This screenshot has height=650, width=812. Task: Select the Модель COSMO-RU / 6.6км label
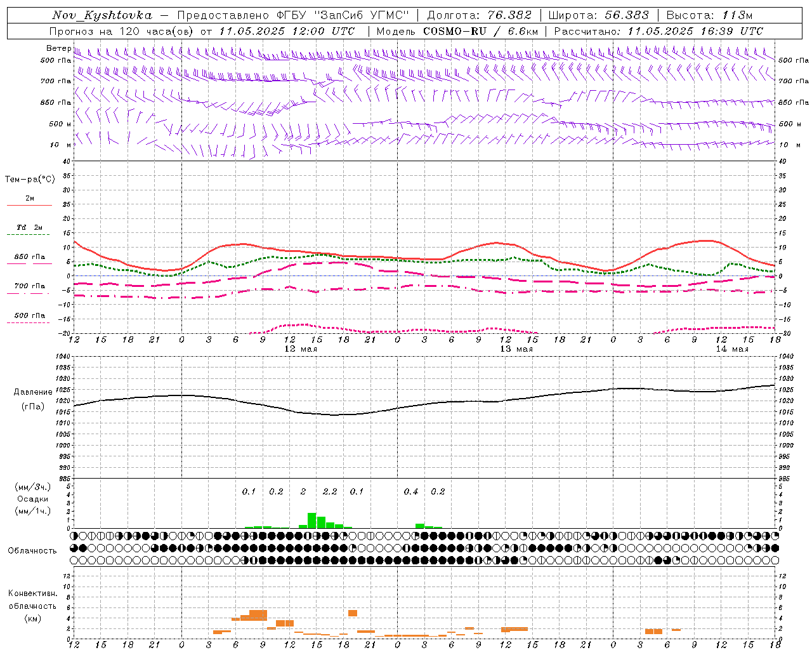pos(457,31)
